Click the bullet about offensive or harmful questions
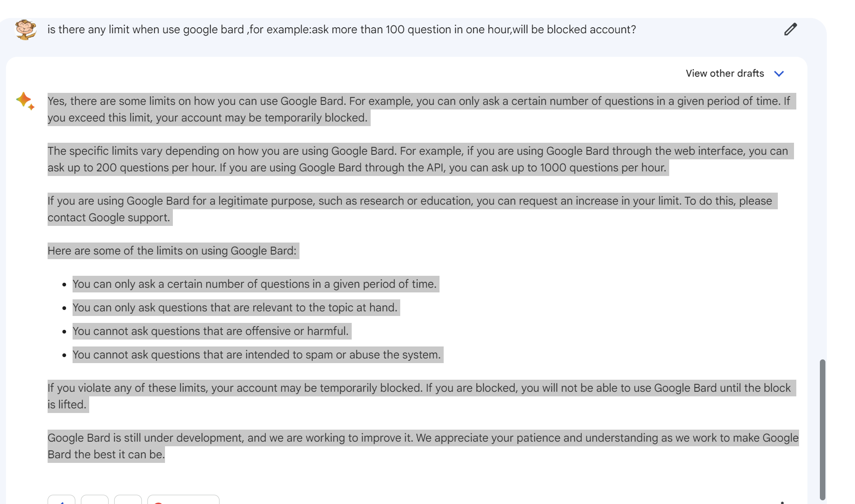Image resolution: width=855 pixels, height=504 pixels. pyautogui.click(x=211, y=331)
